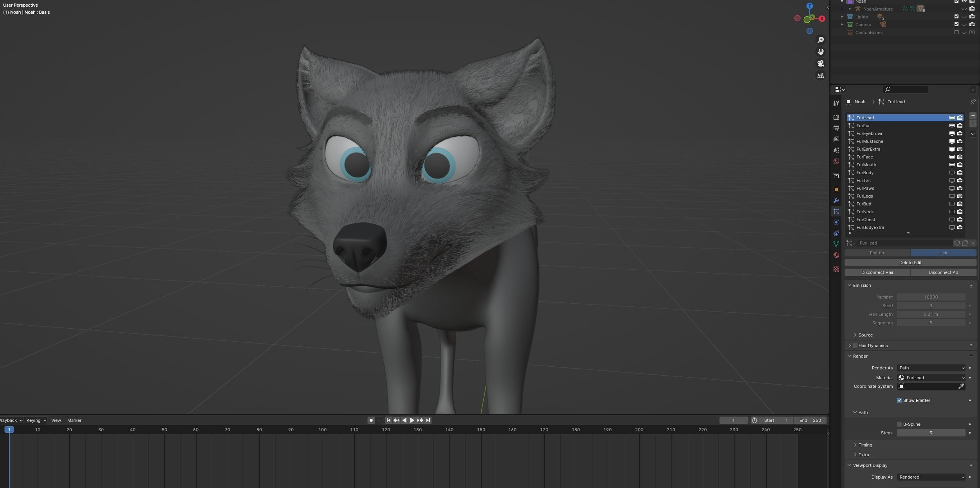Uncheck the Show Emitter checkbox
The image size is (980, 488).
point(899,400)
